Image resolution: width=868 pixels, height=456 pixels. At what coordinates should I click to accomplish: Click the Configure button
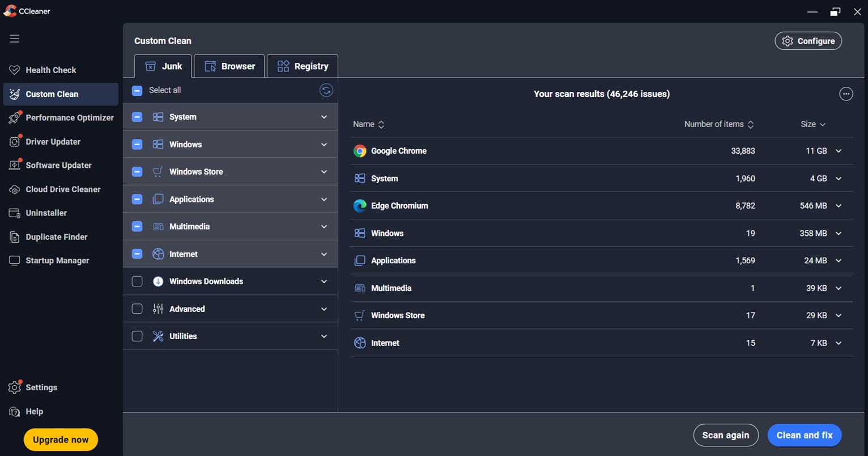(x=809, y=41)
